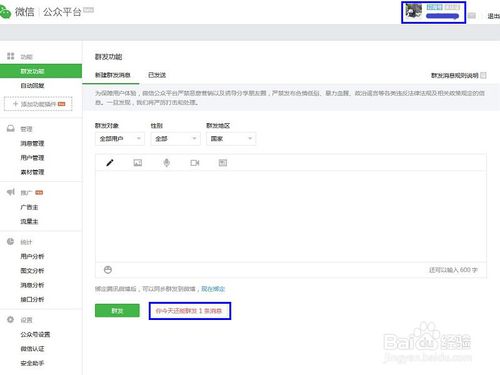500x375 pixels.
Task: Choose the article (图文) message icon
Action: pos(223,163)
